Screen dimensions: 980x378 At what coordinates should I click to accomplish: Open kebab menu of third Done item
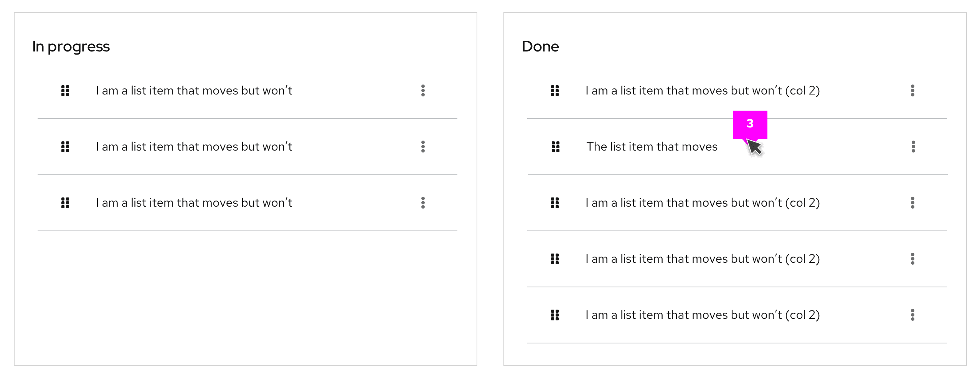click(912, 203)
